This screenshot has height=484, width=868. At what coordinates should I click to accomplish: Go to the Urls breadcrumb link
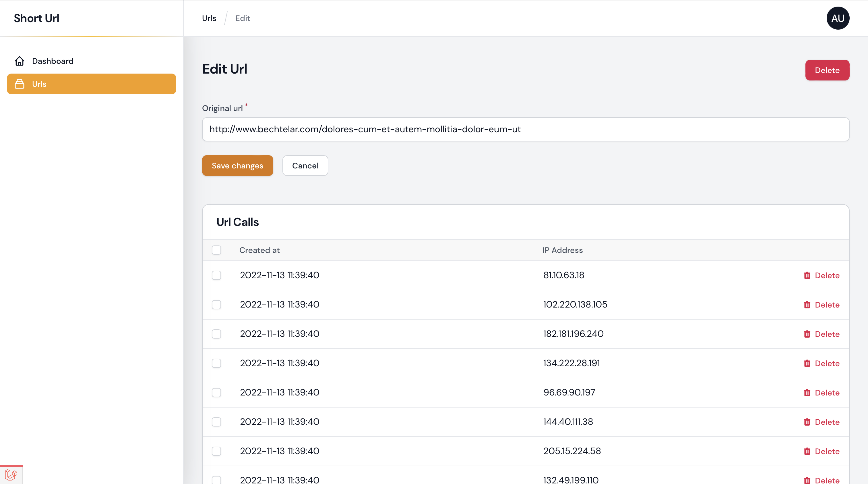tap(209, 18)
